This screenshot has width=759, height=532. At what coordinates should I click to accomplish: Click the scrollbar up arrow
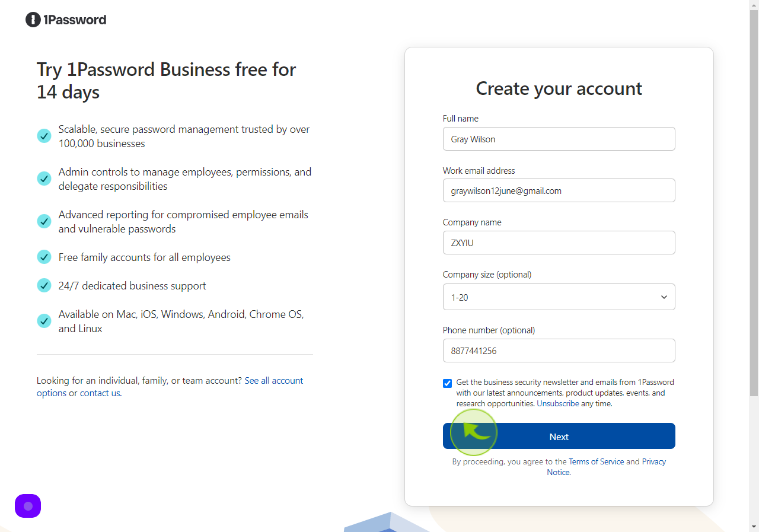(754, 5)
